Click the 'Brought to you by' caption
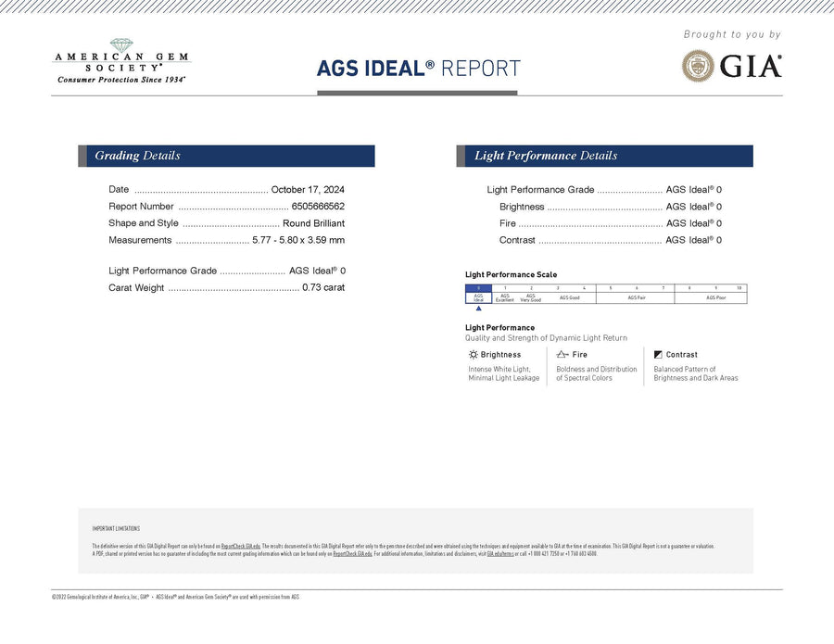This screenshot has height=644, width=834. click(732, 34)
